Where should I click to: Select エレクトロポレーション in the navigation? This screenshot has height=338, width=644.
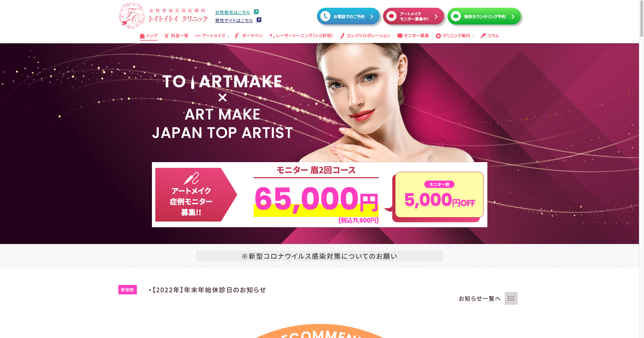click(365, 36)
